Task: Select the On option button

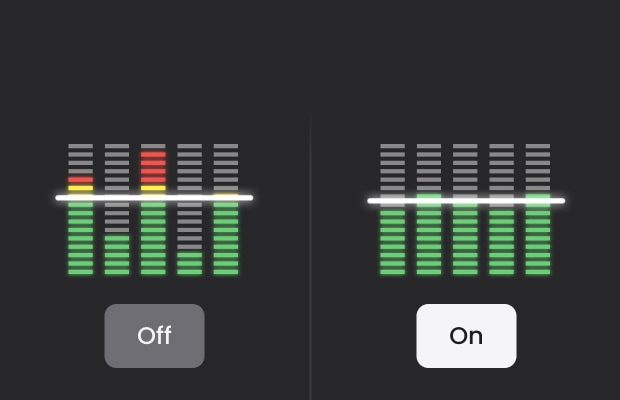Action: pos(466,336)
